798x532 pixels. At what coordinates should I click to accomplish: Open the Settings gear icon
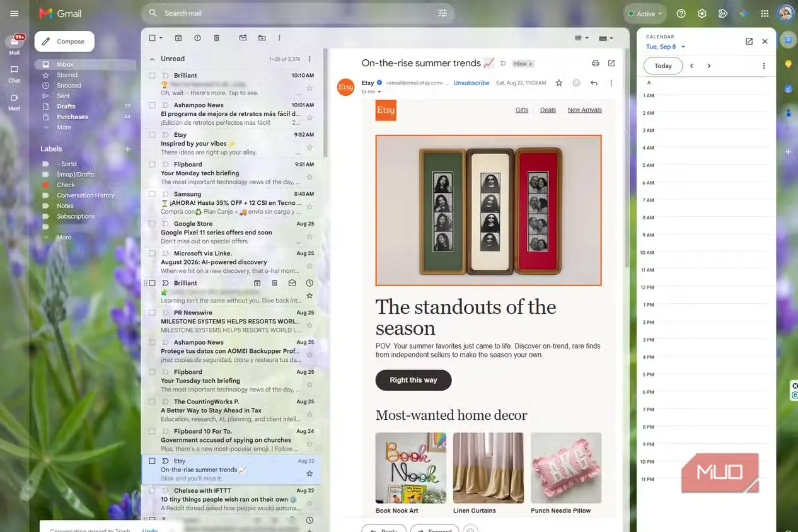pyautogui.click(x=702, y=13)
